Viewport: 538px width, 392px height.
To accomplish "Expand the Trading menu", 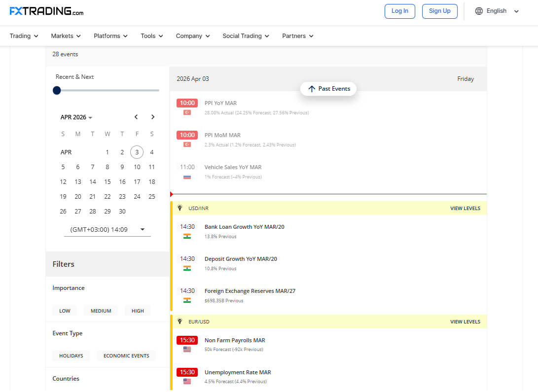I will click(24, 36).
